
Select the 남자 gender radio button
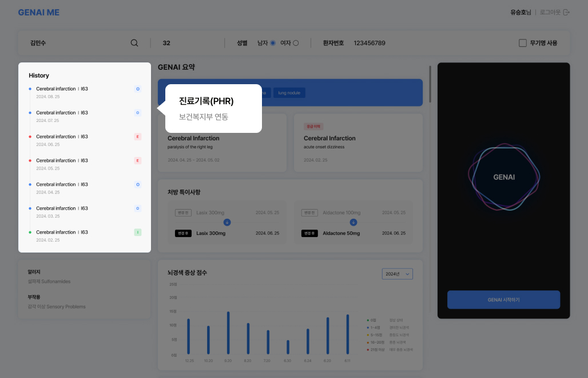coord(273,43)
